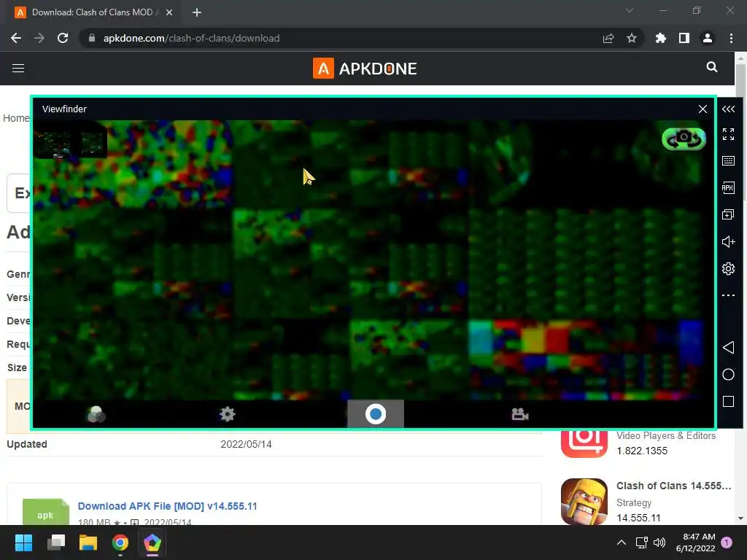This screenshot has height=560, width=747.
Task: Open the APKDone hamburger menu
Action: pyautogui.click(x=18, y=68)
